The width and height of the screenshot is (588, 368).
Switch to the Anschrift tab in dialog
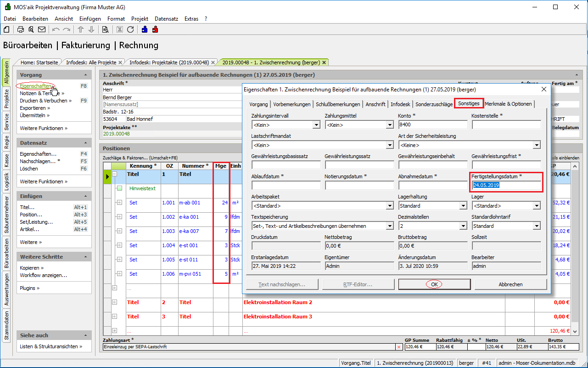pyautogui.click(x=375, y=104)
